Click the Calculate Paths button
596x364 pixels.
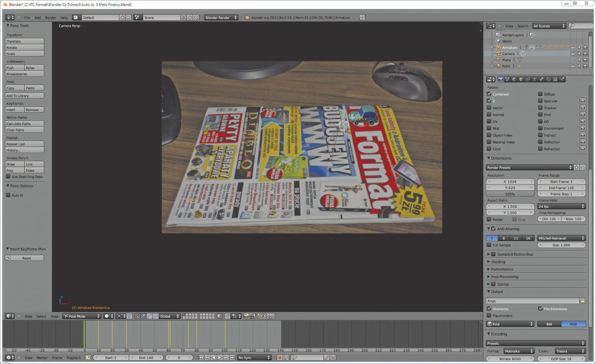(24, 124)
